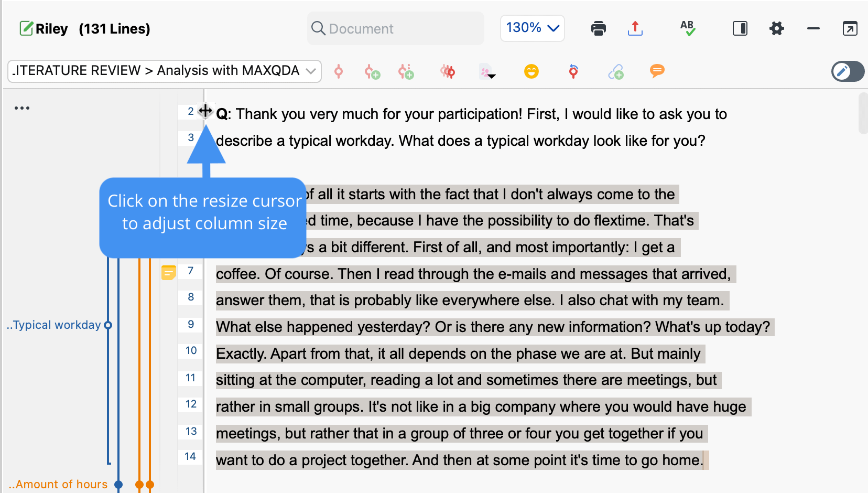Image resolution: width=868 pixels, height=493 pixels.
Task: Open the 130% zoom dropdown
Action: pos(532,28)
